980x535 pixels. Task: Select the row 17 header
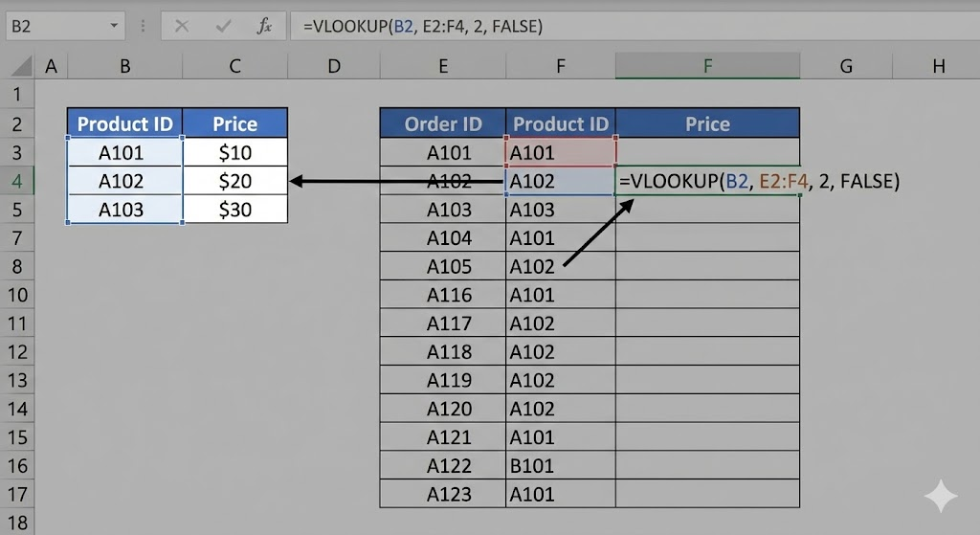point(16,494)
